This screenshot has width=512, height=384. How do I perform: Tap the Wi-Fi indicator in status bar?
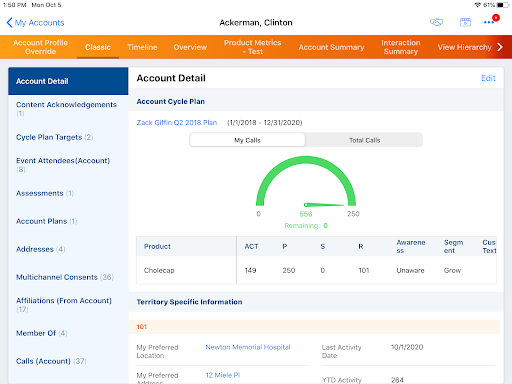[477, 5]
